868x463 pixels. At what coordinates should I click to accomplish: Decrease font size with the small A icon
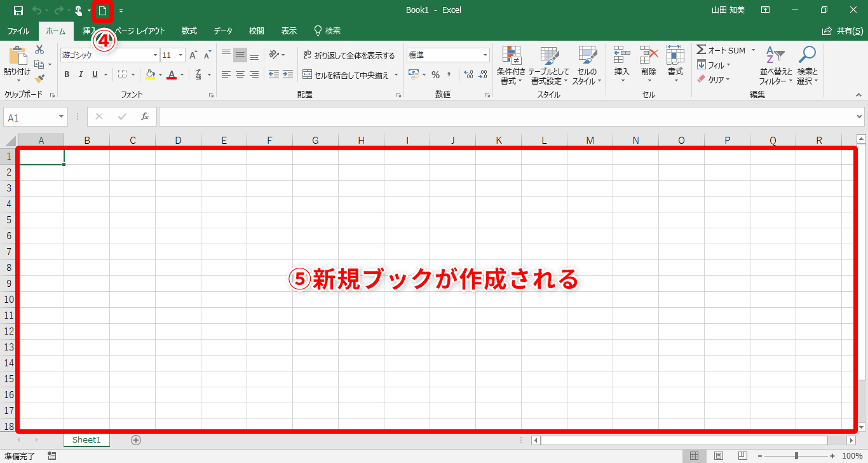(207, 55)
